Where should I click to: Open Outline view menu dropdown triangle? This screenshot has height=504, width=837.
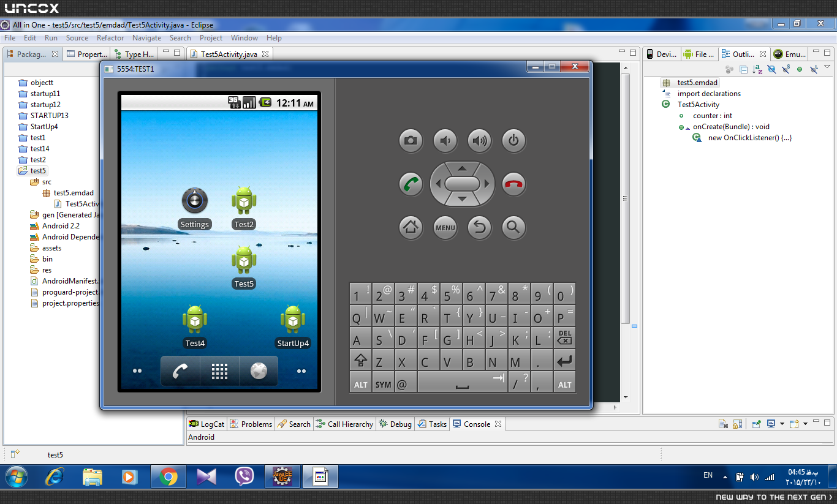tap(827, 67)
